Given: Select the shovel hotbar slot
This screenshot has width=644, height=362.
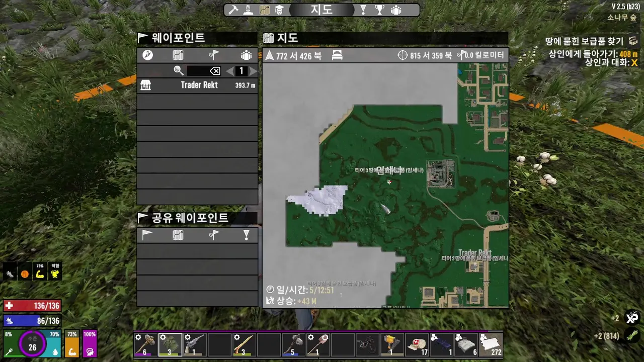Looking at the screenshot, I should [318, 345].
